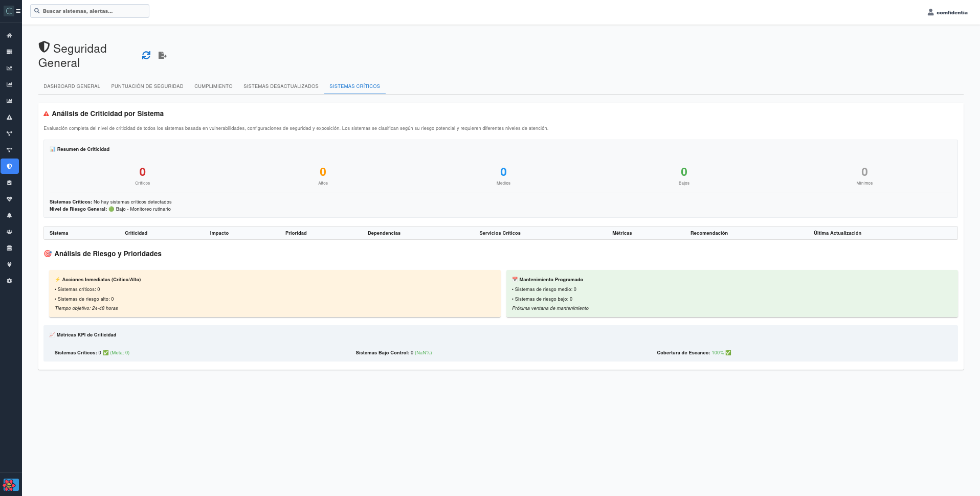Open the Sistemas Desactualizados tab

(281, 86)
